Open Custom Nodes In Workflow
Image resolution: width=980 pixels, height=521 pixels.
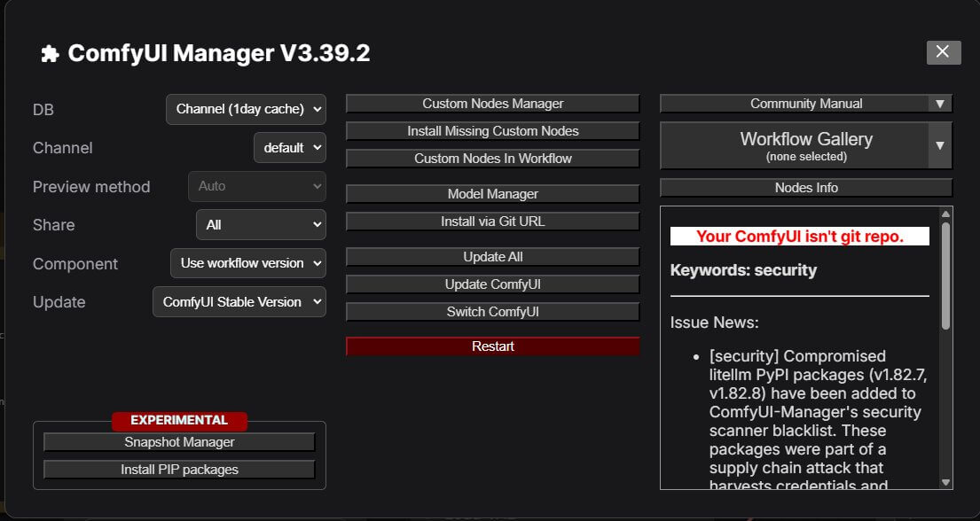point(492,159)
